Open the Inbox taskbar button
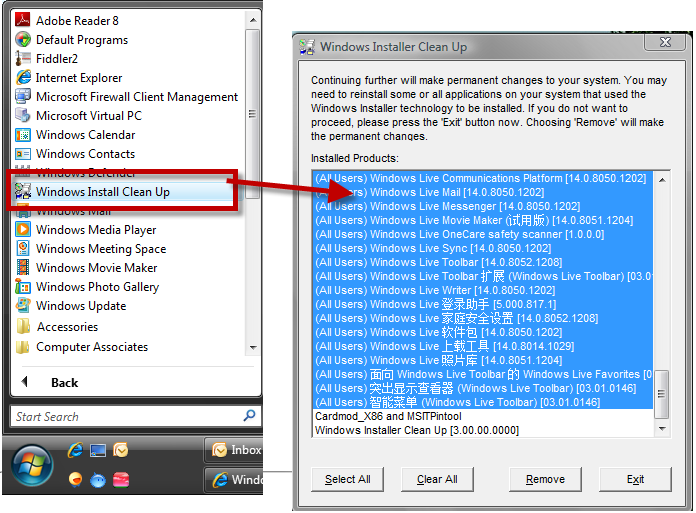Viewport: 696px width, 513px height. point(233,450)
